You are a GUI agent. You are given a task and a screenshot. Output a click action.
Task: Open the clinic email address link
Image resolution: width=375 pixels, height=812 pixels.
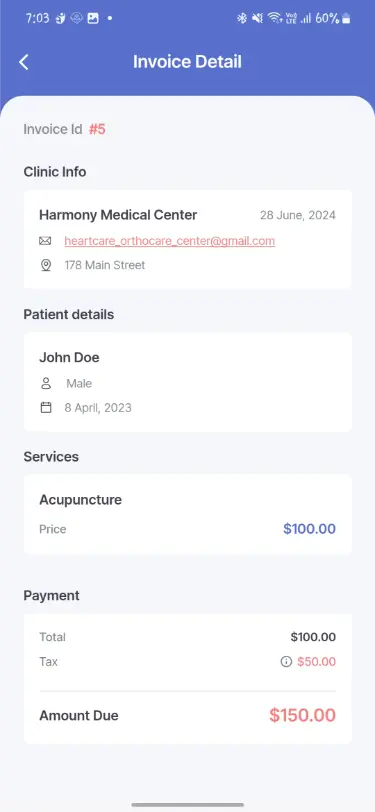pos(169,241)
